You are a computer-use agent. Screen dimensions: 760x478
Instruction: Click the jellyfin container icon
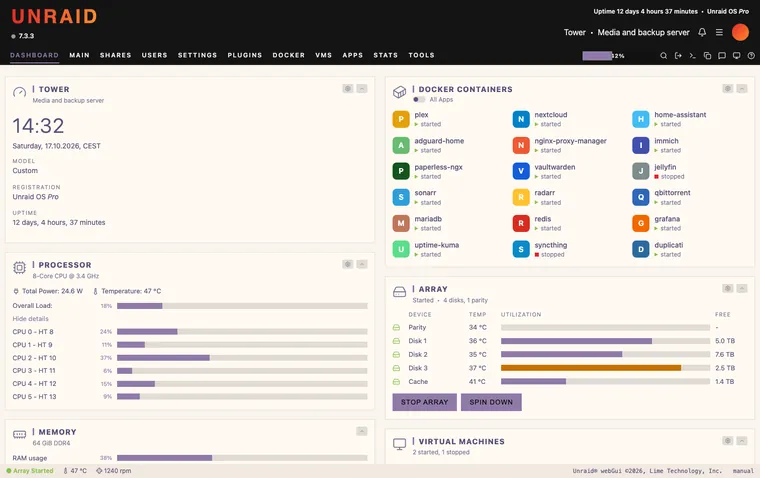tap(641, 171)
